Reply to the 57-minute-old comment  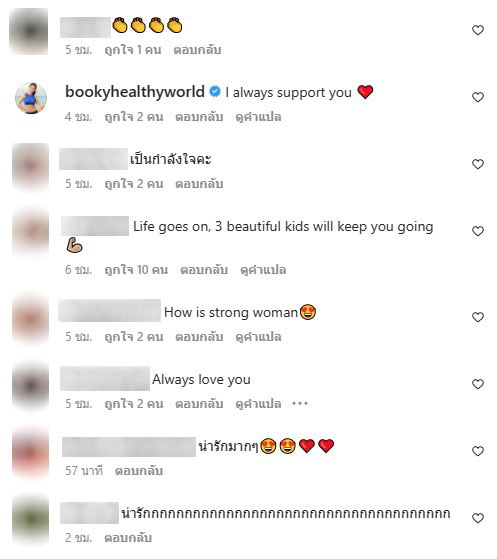click(x=139, y=471)
